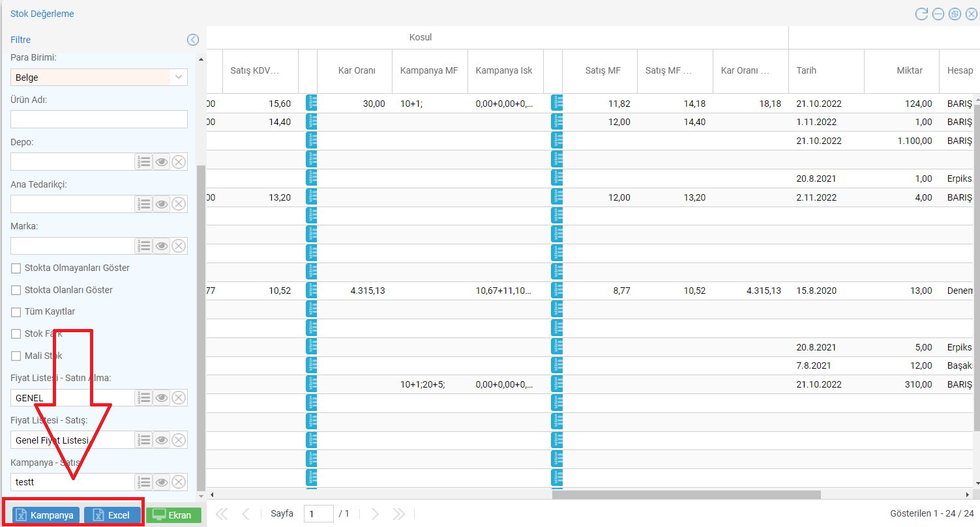980x527 pixels.
Task: Enable Stokta Olanları Göster checkbox
Action: pyautogui.click(x=16, y=290)
